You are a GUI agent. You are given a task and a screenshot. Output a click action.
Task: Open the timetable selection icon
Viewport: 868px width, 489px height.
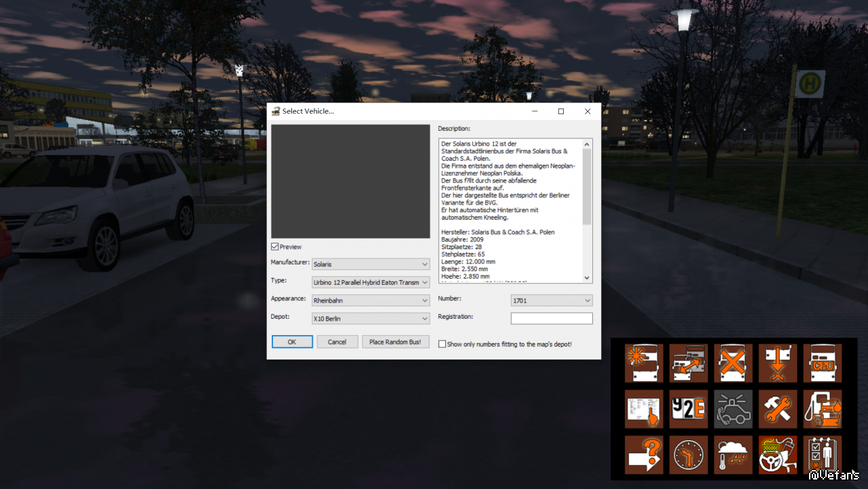pos(644,409)
